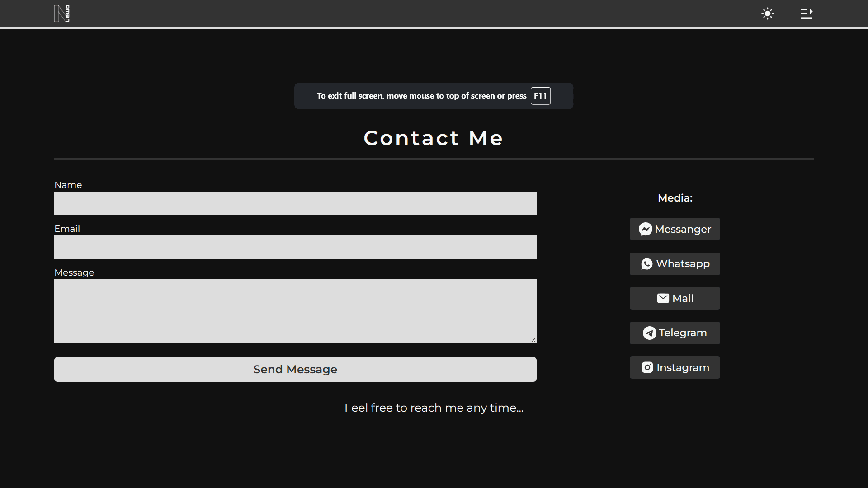Click the Name input field

pyautogui.click(x=295, y=202)
